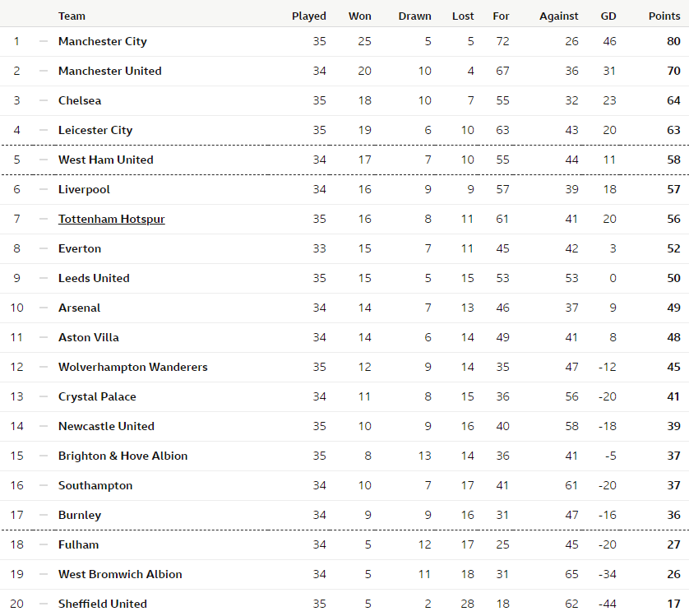Select the Played column header
The width and height of the screenshot is (689, 616).
click(309, 16)
